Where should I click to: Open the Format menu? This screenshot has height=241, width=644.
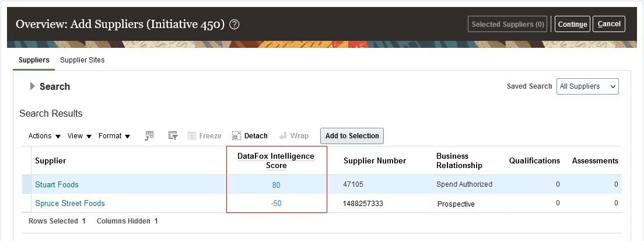(x=114, y=136)
